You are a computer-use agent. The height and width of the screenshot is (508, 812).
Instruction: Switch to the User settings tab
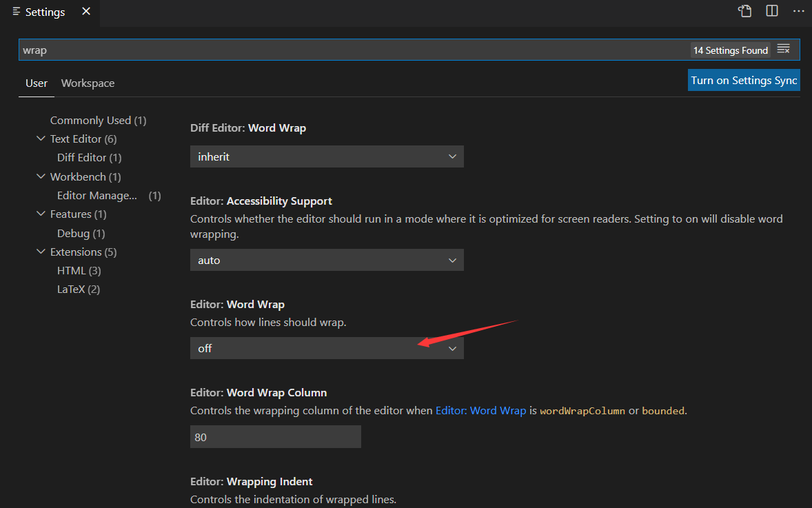(37, 83)
